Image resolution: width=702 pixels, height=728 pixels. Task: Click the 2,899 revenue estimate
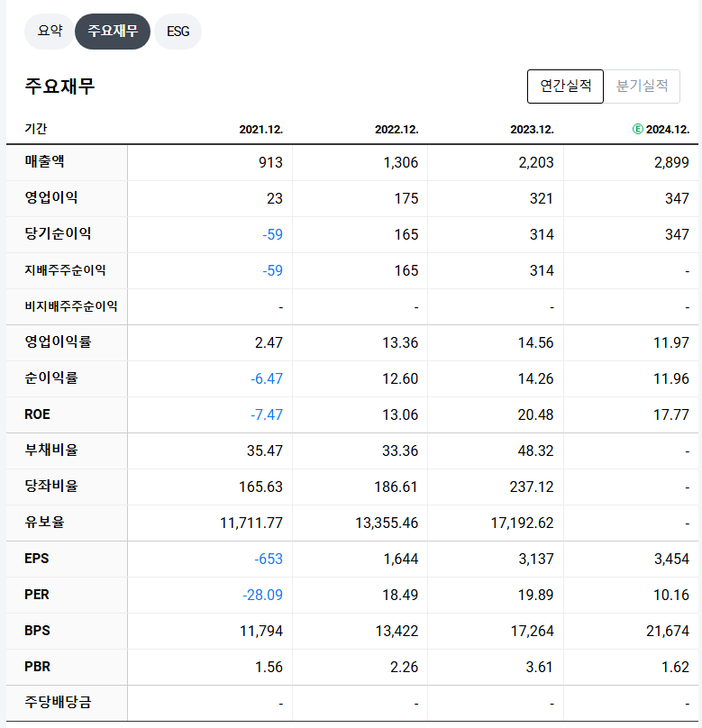point(672,162)
